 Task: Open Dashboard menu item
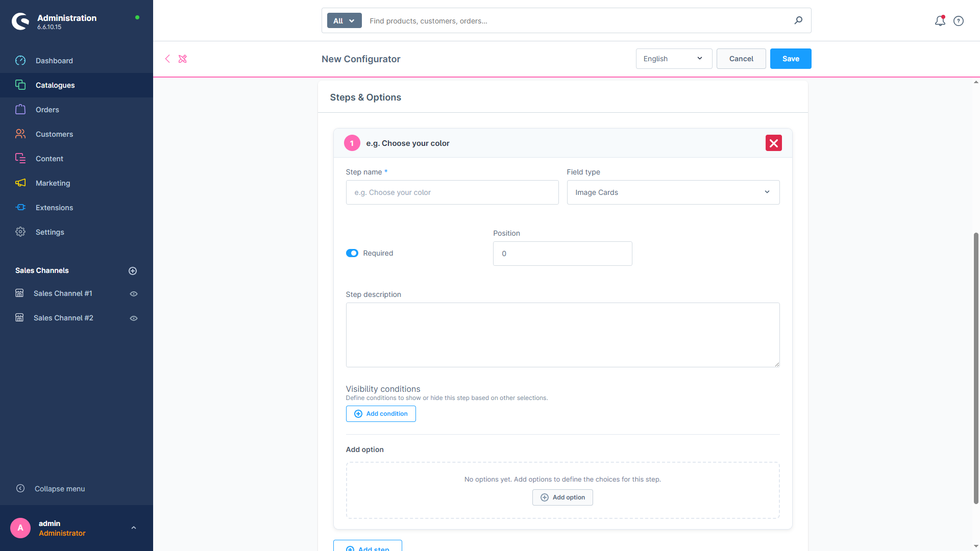[x=77, y=61]
